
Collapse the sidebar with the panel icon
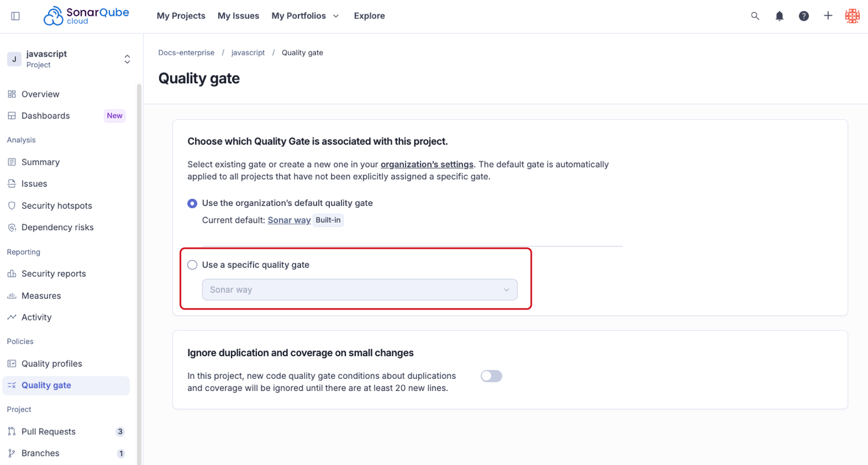pos(16,16)
